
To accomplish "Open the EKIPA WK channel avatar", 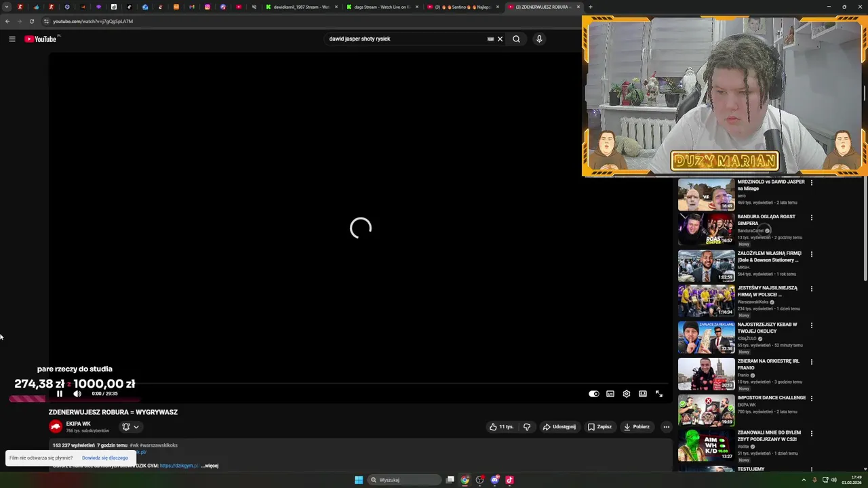I will click(x=56, y=426).
